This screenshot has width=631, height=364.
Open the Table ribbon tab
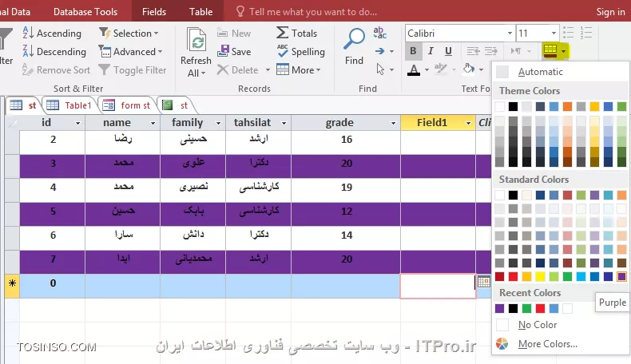pyautogui.click(x=200, y=12)
